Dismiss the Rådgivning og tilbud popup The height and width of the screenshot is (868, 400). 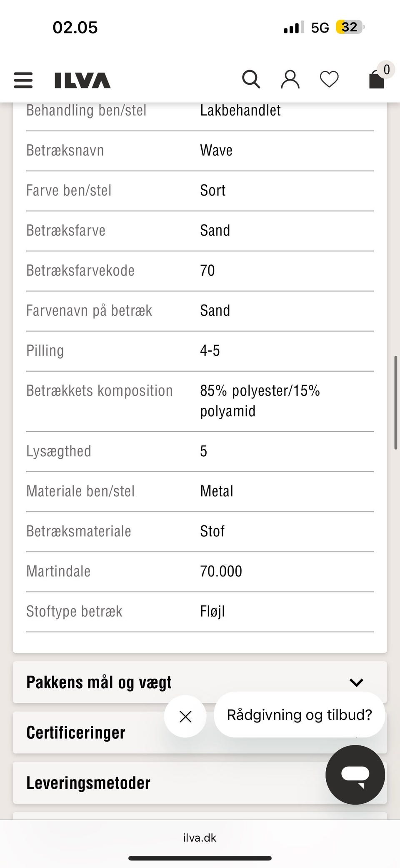click(185, 717)
